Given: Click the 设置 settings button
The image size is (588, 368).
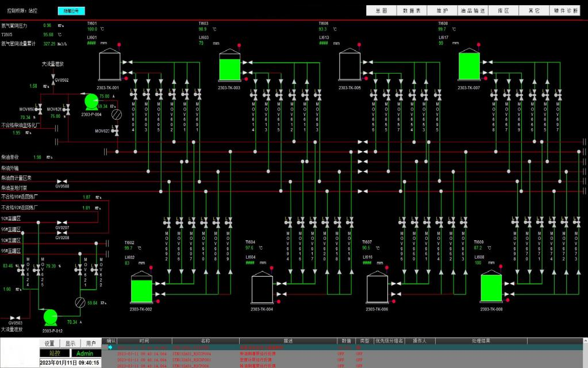Looking at the screenshot, I should [49, 343].
